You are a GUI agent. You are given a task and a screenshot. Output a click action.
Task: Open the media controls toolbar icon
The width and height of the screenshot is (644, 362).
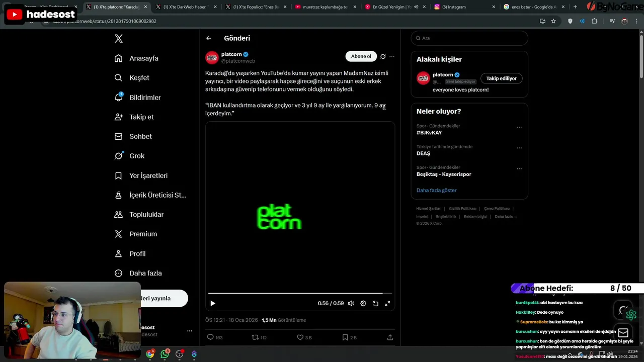(x=612, y=21)
